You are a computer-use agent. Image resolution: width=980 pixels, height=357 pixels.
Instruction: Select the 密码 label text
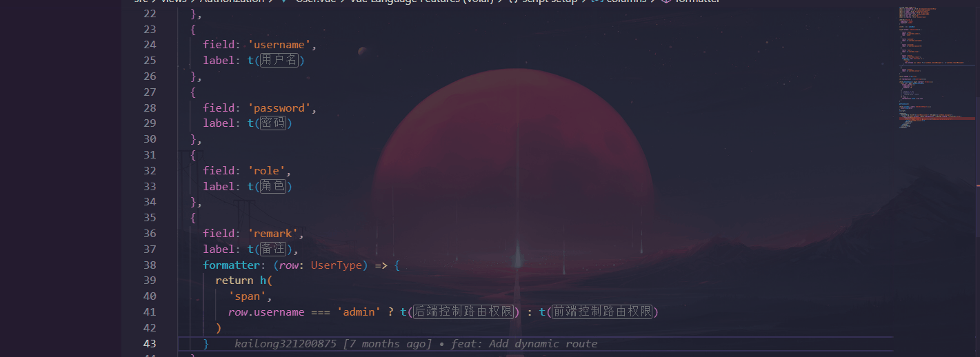point(273,123)
